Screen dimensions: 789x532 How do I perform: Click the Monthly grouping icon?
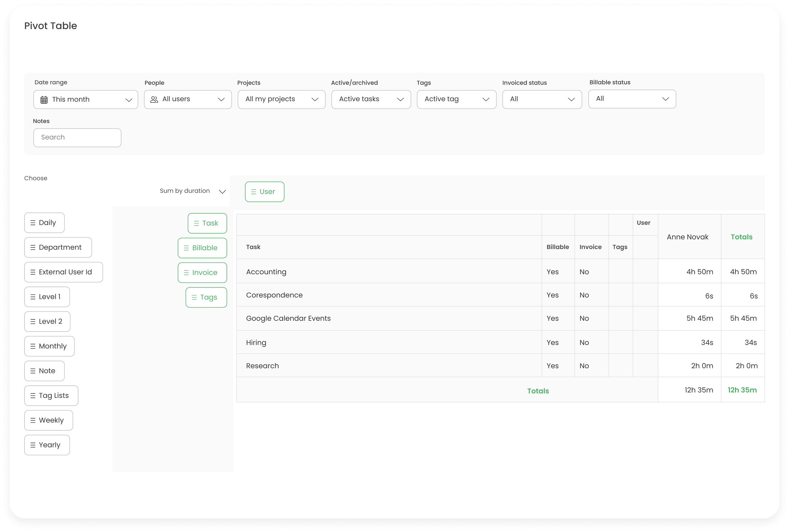click(33, 346)
